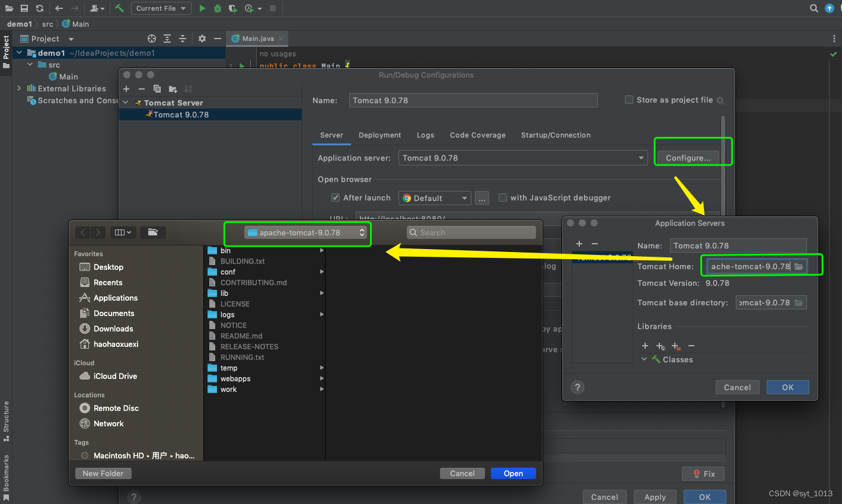Collapse the Tomcat Server tree node
Screen dimensions: 842x504
[126, 103]
